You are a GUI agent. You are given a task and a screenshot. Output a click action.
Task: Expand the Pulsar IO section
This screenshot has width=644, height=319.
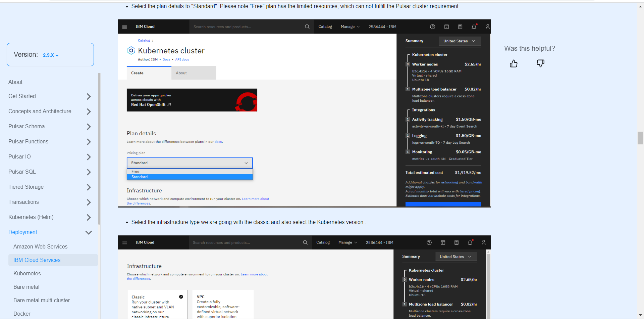[x=89, y=157]
